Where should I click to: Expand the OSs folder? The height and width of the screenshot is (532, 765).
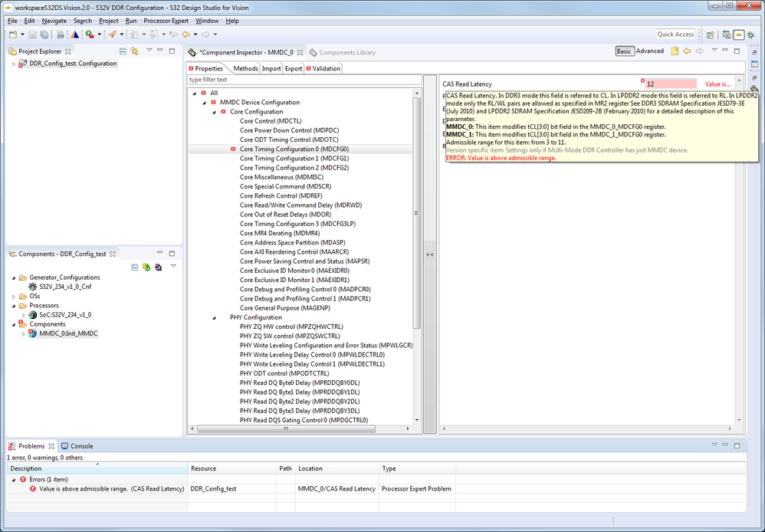click(x=14, y=296)
